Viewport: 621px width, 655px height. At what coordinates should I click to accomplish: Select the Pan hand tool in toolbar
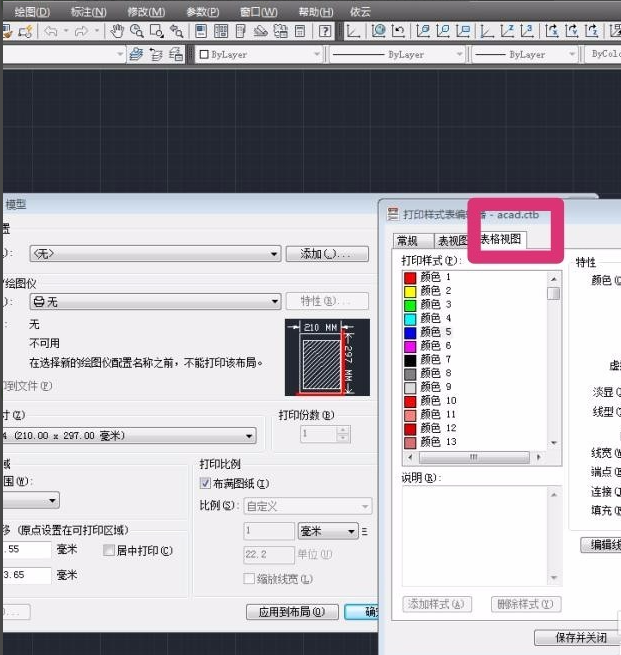(x=117, y=32)
